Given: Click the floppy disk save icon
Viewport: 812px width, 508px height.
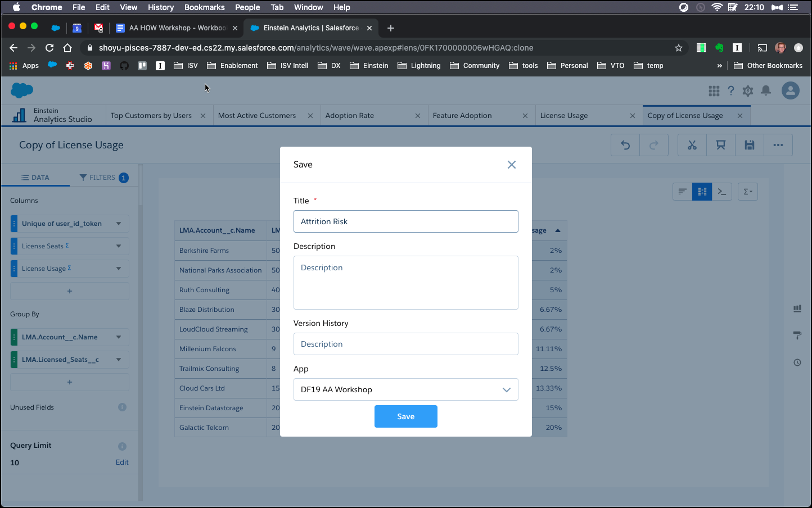Looking at the screenshot, I should 750,145.
